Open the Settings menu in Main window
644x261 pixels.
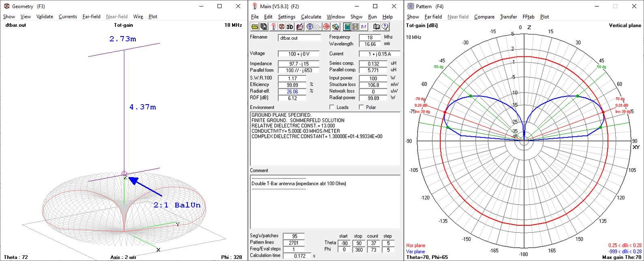click(286, 17)
